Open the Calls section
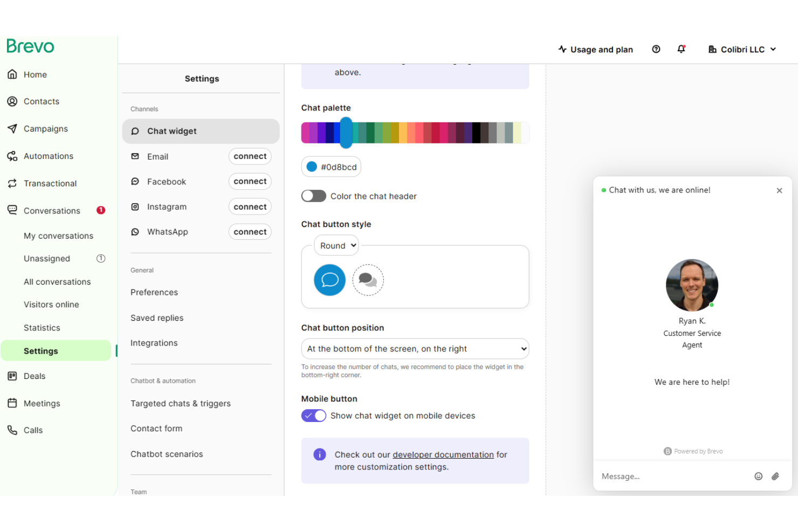The width and height of the screenshot is (798, 532). coord(33,430)
